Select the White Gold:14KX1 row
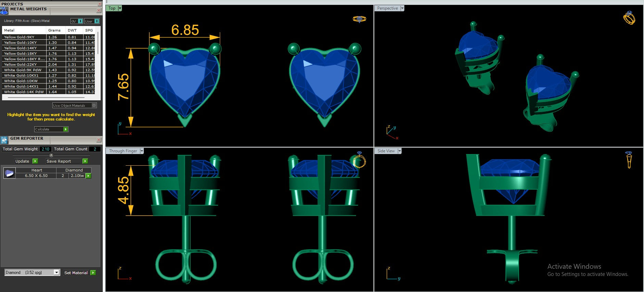 coord(49,86)
